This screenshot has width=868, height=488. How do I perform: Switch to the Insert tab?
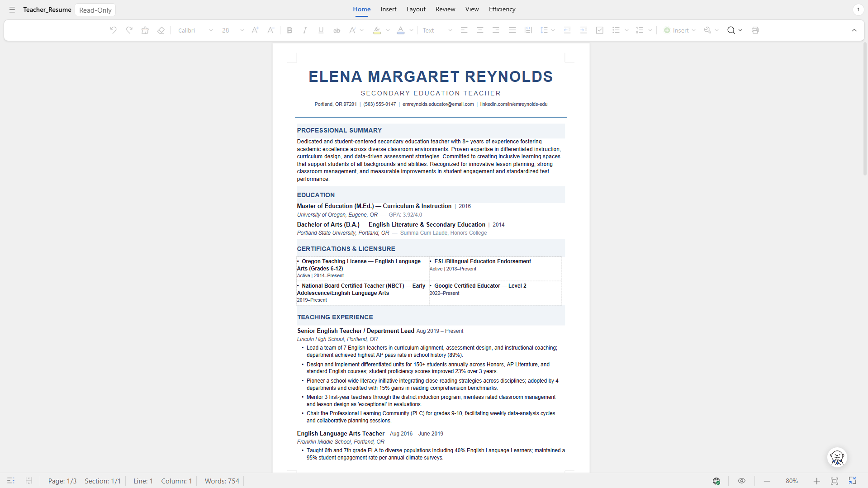[x=389, y=9]
